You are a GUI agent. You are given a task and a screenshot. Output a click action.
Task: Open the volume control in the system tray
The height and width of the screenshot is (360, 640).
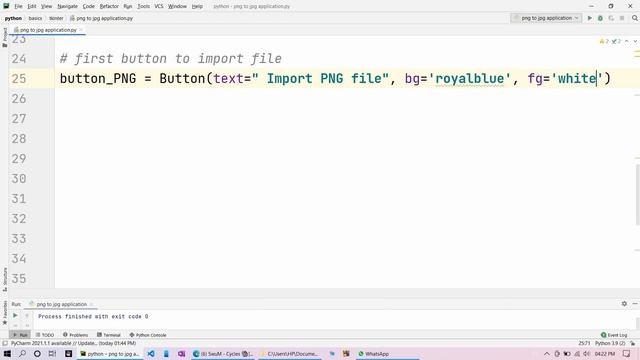tap(587, 353)
